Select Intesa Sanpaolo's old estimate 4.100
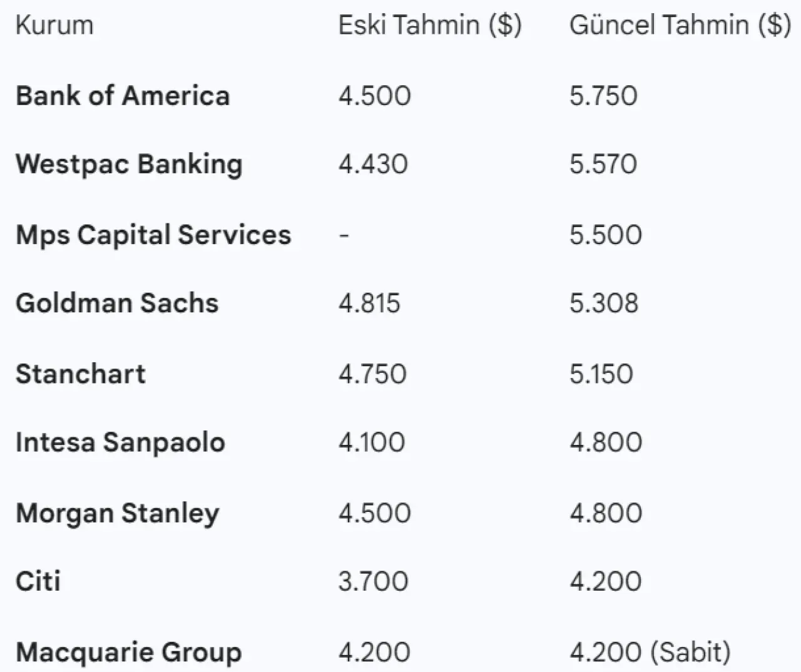Viewport: 801px width, 672px height. click(372, 442)
